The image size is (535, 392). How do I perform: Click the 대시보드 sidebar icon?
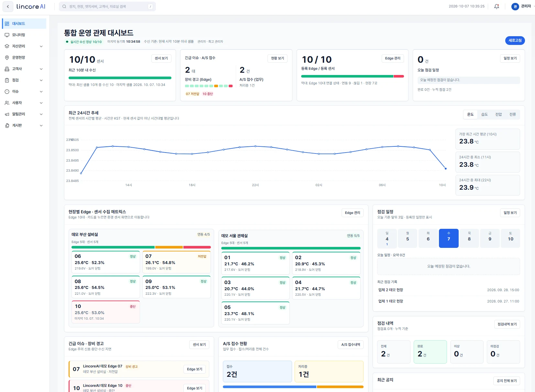(7, 24)
